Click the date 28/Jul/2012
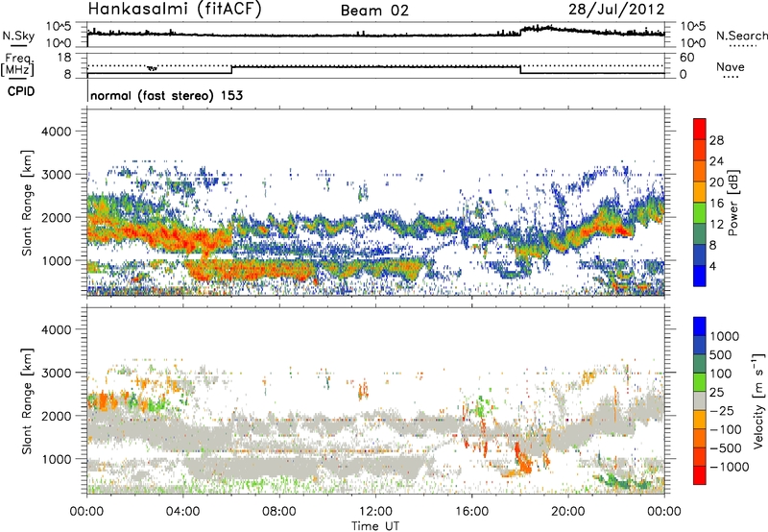This screenshot has height=532, width=768. [x=616, y=10]
